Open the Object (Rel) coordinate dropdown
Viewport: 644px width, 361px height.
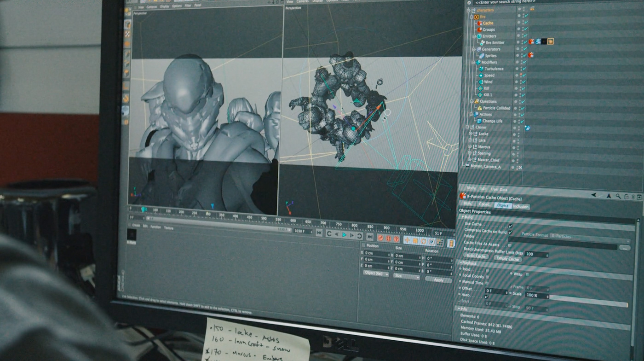coord(376,274)
